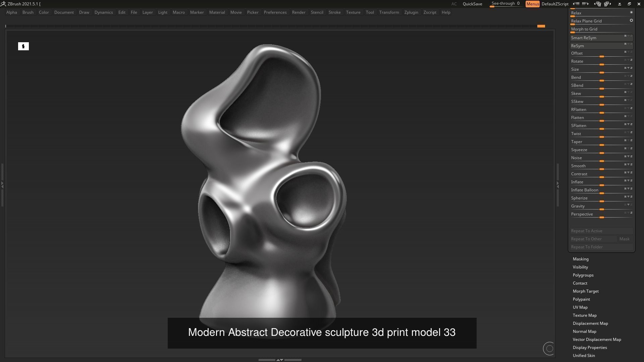Click the ReSym button
The height and width of the screenshot is (362, 644).
[601, 46]
